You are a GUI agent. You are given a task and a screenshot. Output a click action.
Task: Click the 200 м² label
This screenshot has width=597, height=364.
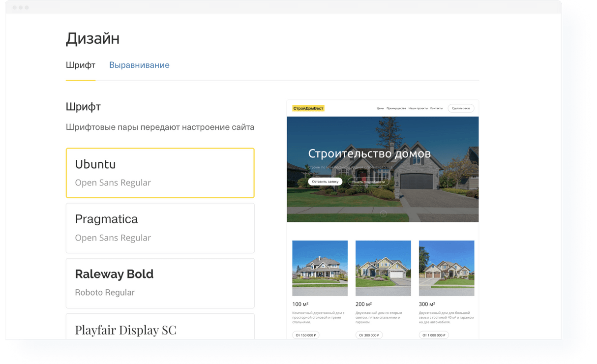pyautogui.click(x=364, y=304)
